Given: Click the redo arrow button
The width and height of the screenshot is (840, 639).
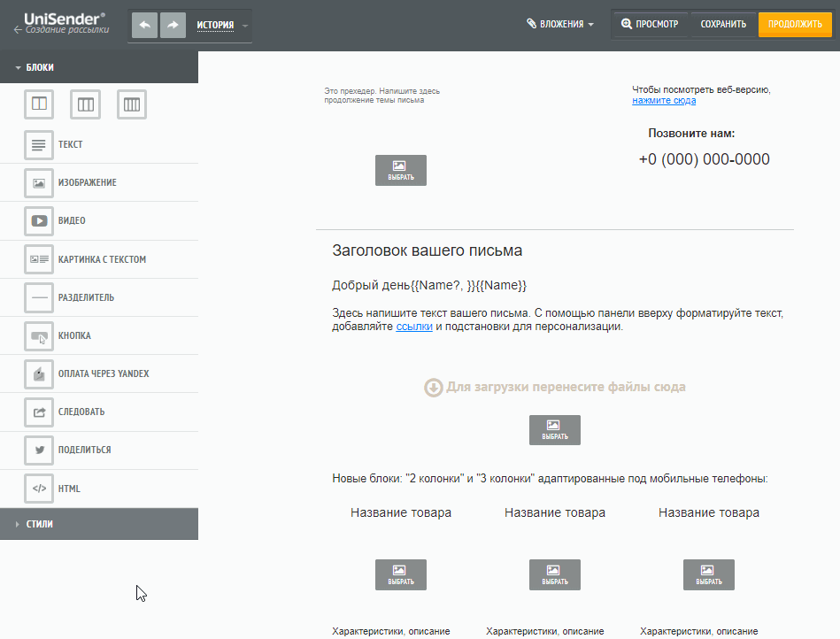Looking at the screenshot, I should pos(173,25).
